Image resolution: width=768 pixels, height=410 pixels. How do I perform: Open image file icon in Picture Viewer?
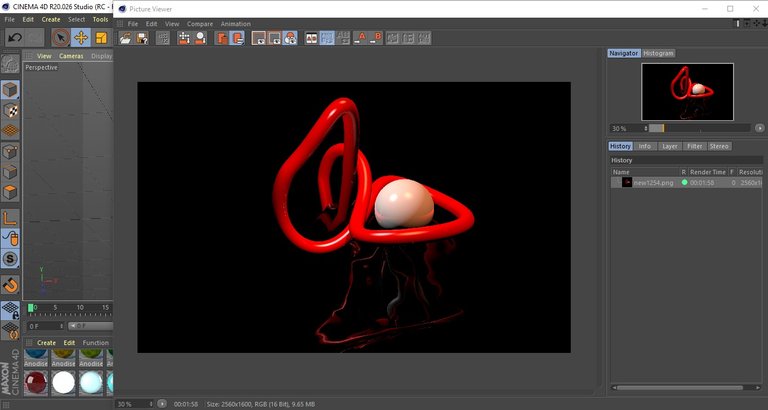pos(125,38)
